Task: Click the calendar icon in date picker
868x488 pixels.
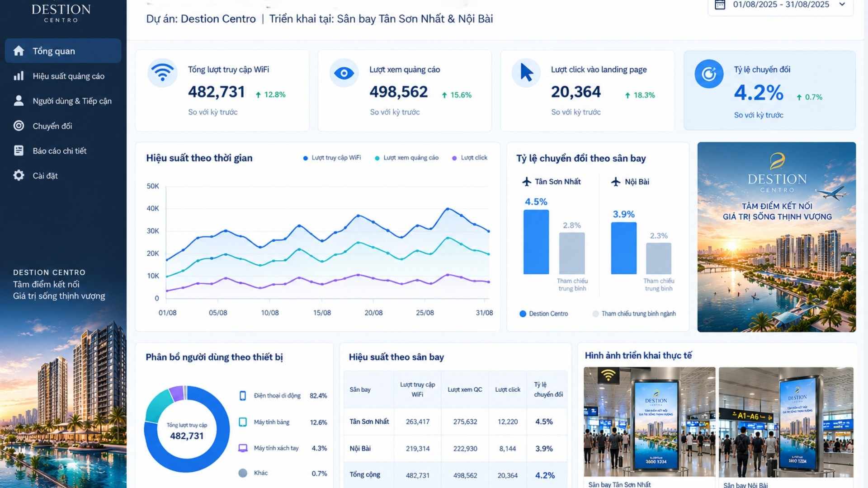Action: [x=720, y=5]
